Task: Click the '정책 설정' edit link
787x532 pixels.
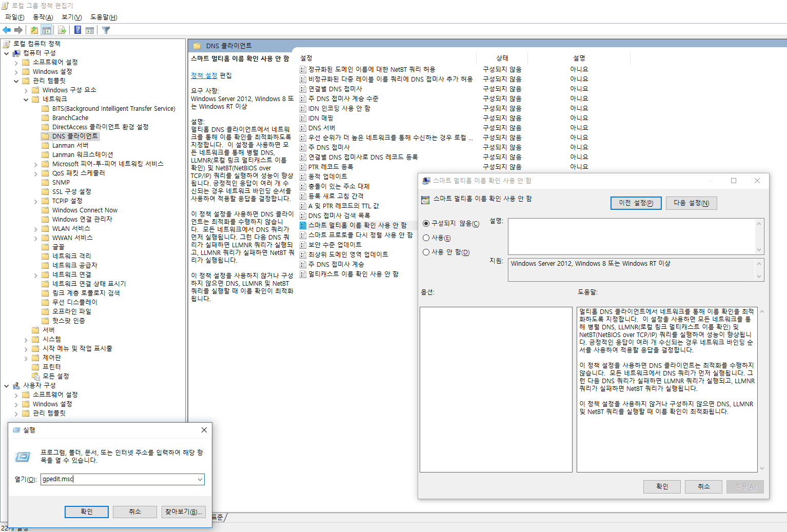Action: pyautogui.click(x=204, y=75)
